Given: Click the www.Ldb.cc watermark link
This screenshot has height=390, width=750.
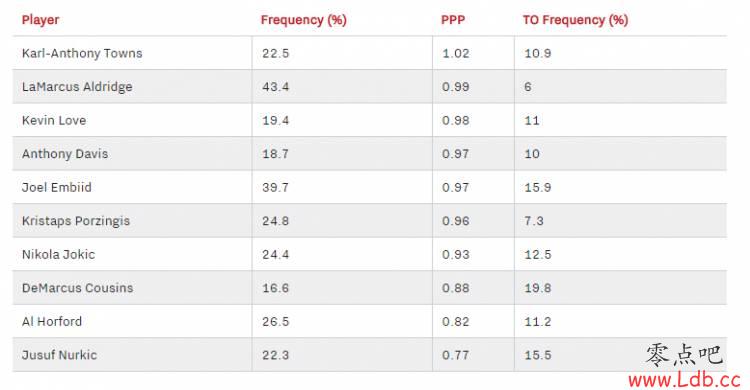Looking at the screenshot, I should (x=684, y=380).
